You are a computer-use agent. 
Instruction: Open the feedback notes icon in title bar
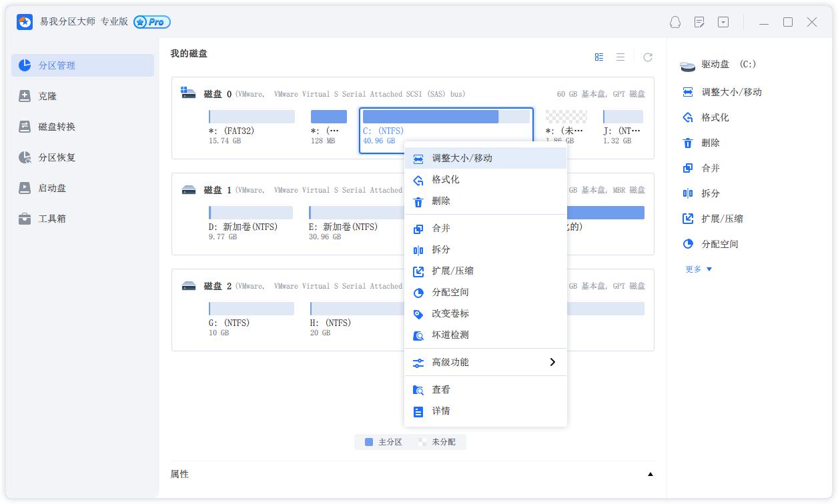point(699,22)
